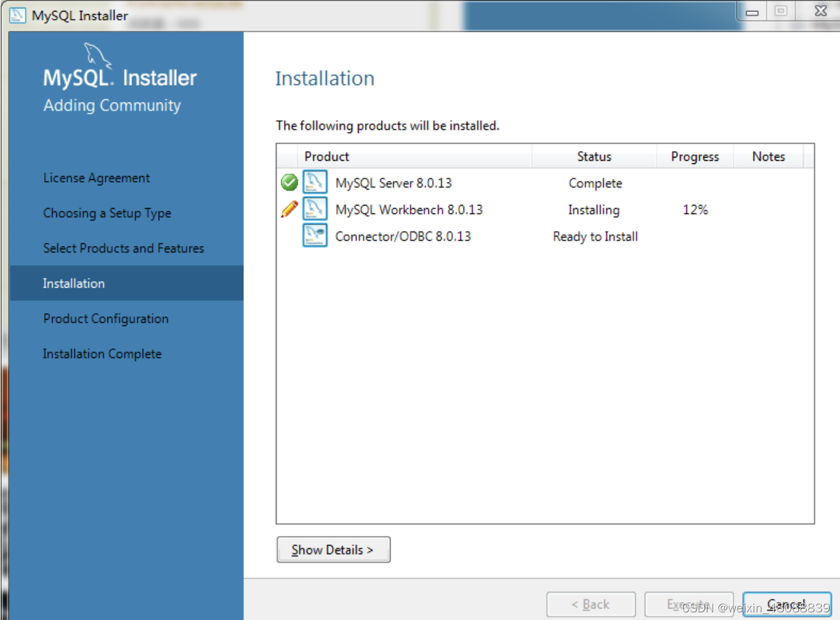Viewport: 840px width, 620px height.
Task: Select the MySQL Workbench 8.0.13 row text
Action: pos(409,210)
